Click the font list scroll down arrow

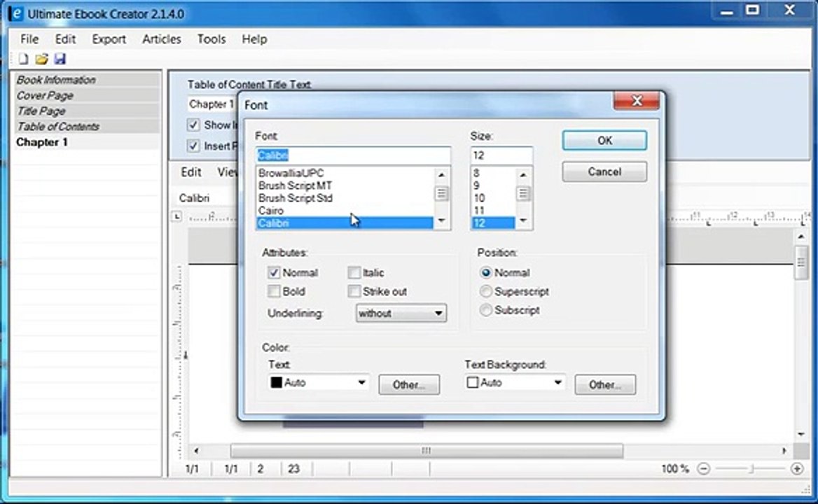[x=441, y=221]
